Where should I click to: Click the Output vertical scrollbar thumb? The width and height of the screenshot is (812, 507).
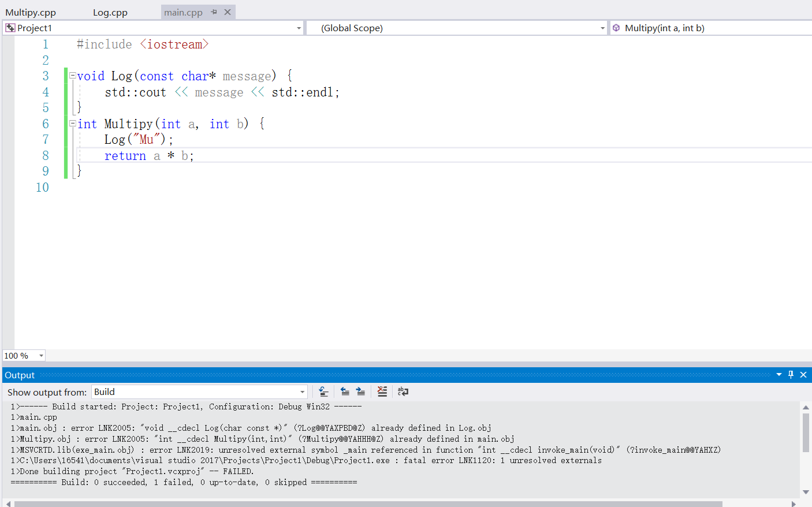[x=806, y=433]
